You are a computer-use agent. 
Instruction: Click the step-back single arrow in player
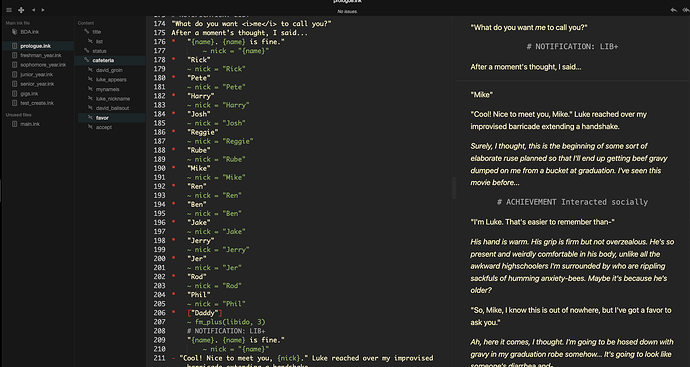coord(674,10)
